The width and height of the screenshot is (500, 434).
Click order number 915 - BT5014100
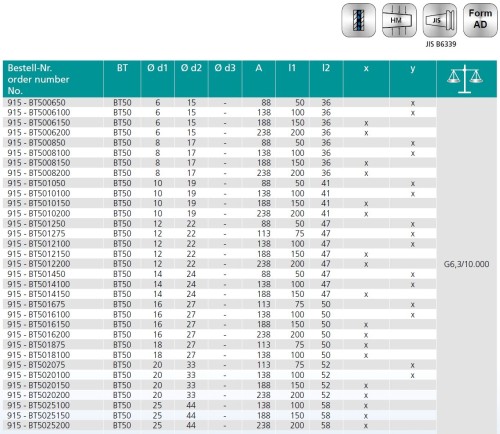(x=39, y=284)
